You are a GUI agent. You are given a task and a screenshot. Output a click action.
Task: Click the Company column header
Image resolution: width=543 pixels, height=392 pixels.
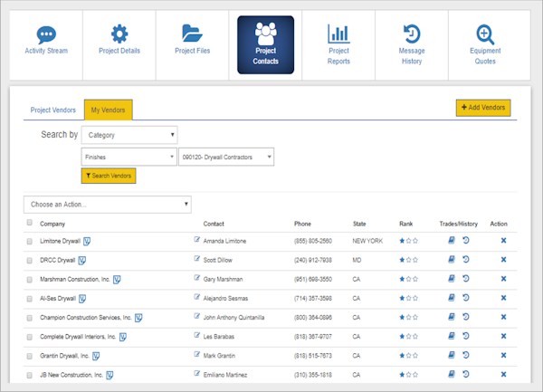click(52, 224)
